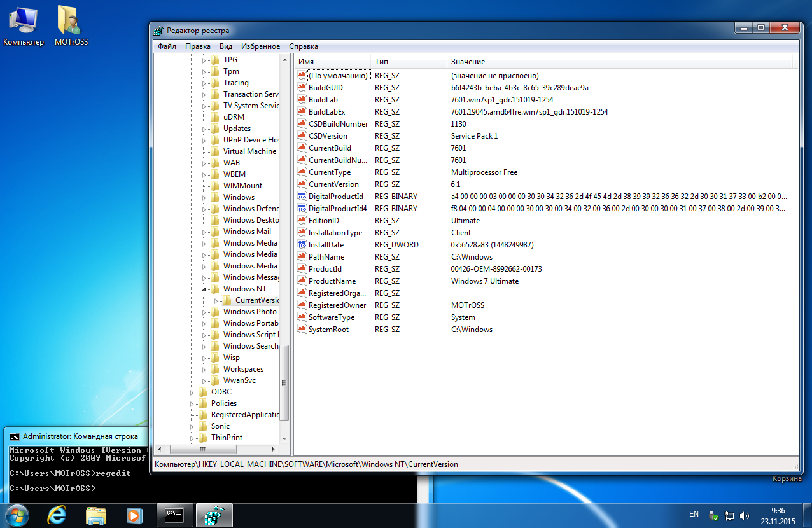Screen dimensions: 812x528
Task: Click the data text 'Multiprocessor Free'
Action: tap(484, 172)
